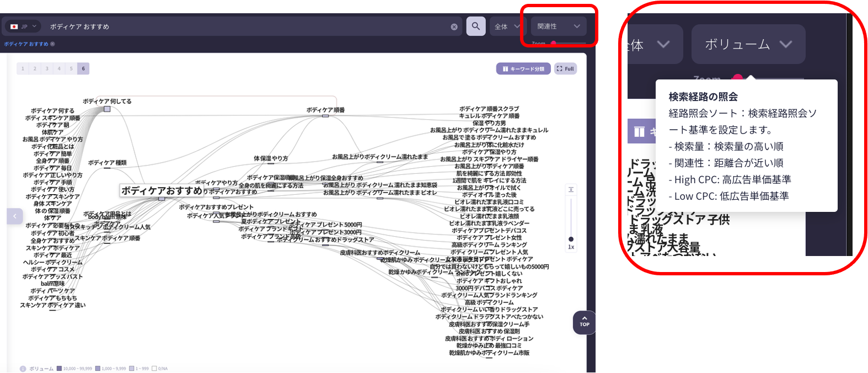Open the JP country selector dropdown

click(23, 26)
